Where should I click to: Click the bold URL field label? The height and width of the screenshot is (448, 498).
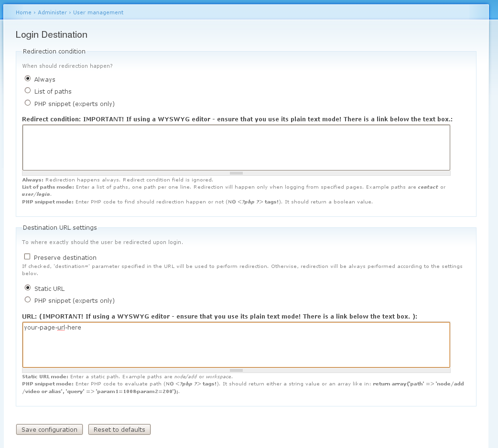point(219,316)
